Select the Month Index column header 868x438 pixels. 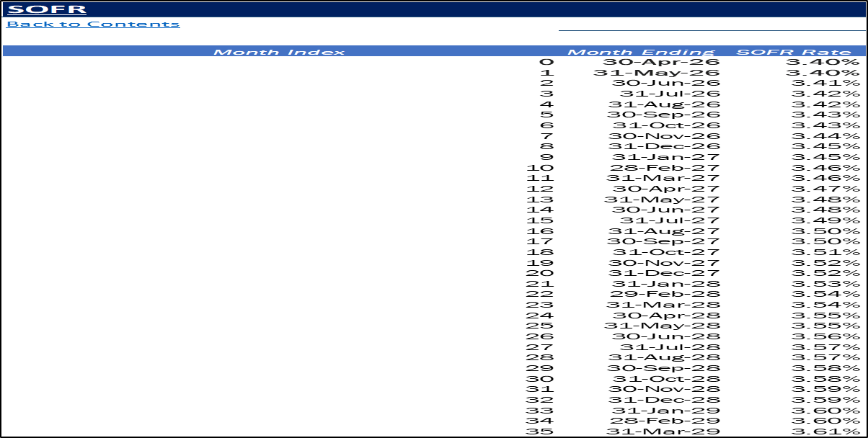click(x=280, y=52)
